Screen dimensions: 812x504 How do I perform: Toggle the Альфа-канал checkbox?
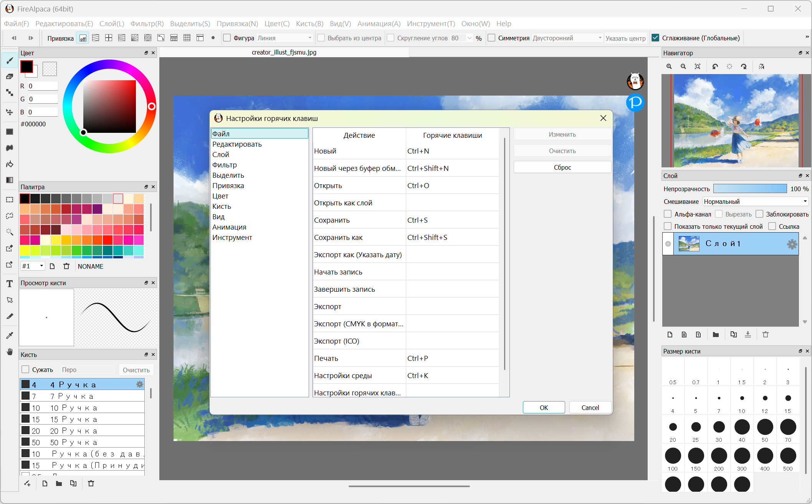668,214
